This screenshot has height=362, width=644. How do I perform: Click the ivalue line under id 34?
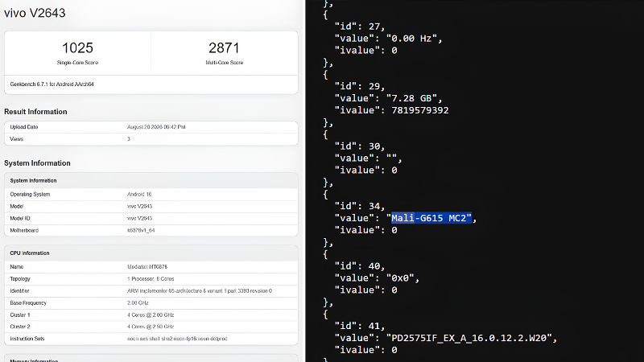pyautogui.click(x=366, y=230)
